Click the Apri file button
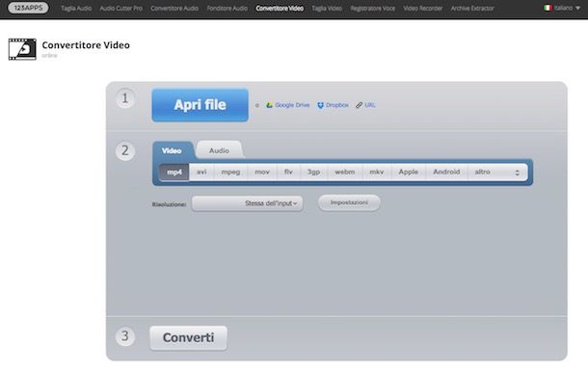588x373 pixels. pos(200,105)
